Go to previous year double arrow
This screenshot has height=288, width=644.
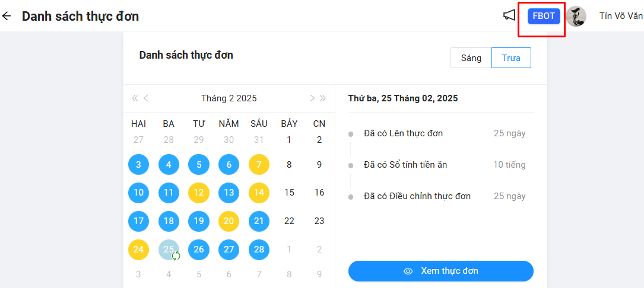pyautogui.click(x=135, y=98)
